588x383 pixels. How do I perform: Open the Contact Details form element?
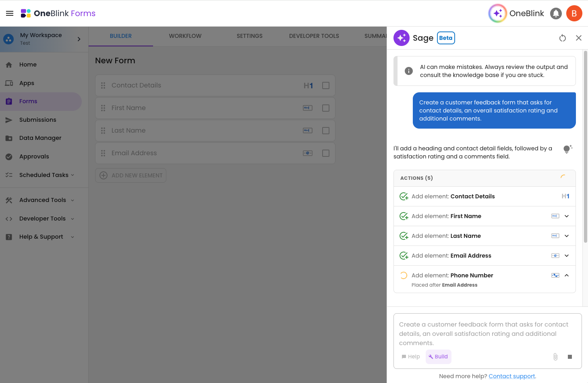(215, 85)
